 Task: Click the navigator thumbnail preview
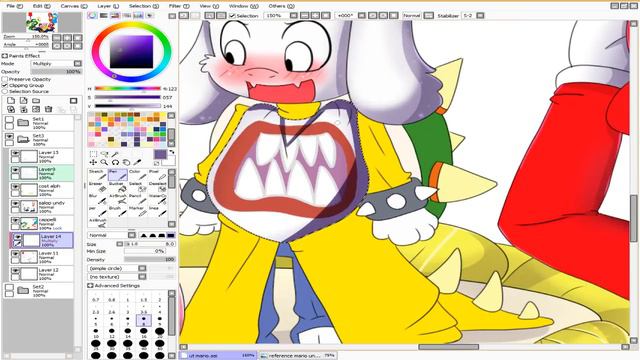pos(42,22)
